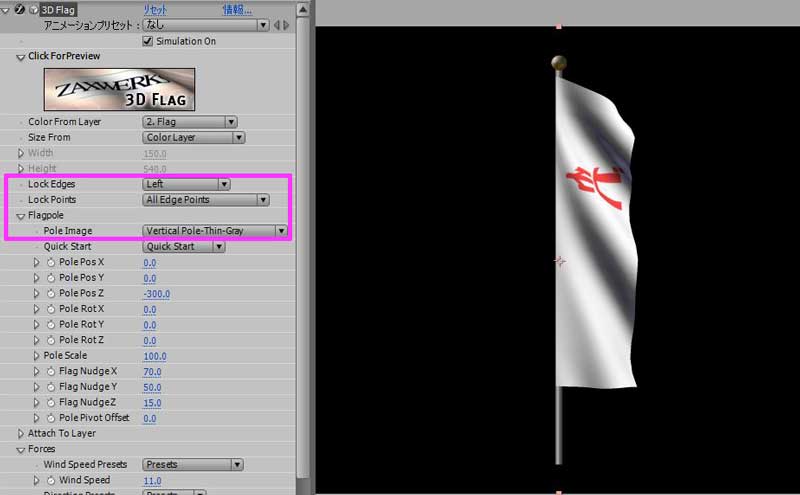This screenshot has height=495, width=800.
Task: Expand the Pole Rot X property
Action: coord(36,309)
